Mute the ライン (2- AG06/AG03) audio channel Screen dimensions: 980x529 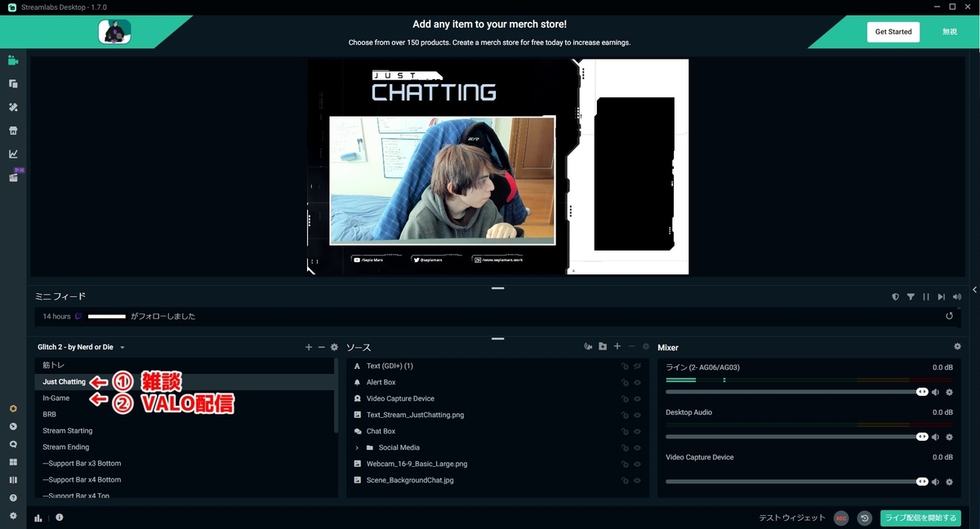pyautogui.click(x=936, y=393)
